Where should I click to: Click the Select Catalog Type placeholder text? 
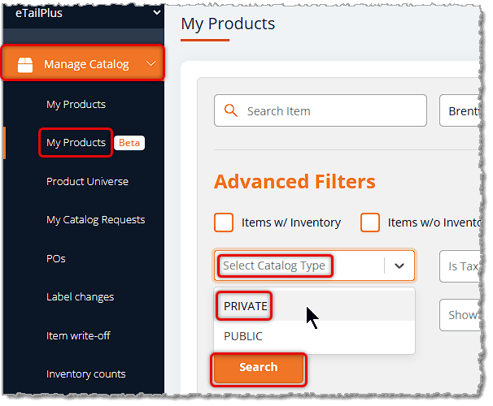[274, 266]
